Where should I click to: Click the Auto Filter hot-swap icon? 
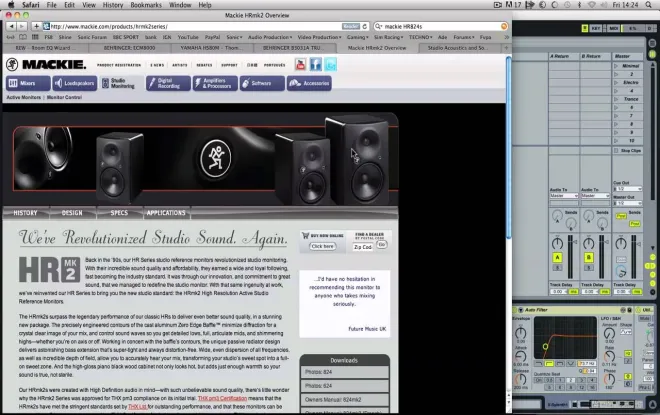[623, 310]
